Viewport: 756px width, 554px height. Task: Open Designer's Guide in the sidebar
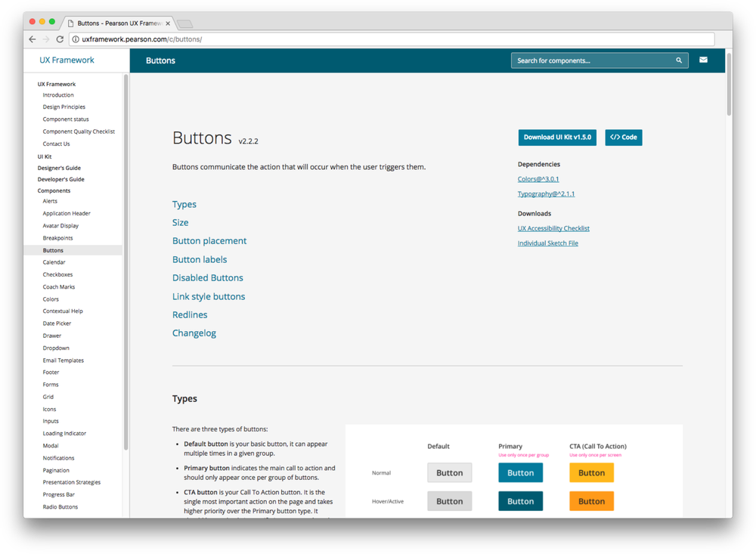click(x=59, y=169)
